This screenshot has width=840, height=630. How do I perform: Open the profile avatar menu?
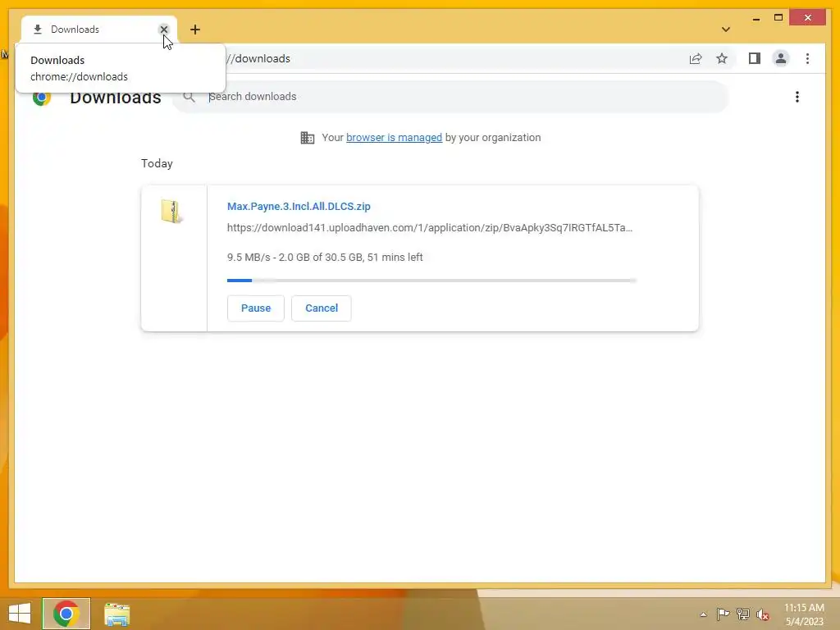(781, 58)
